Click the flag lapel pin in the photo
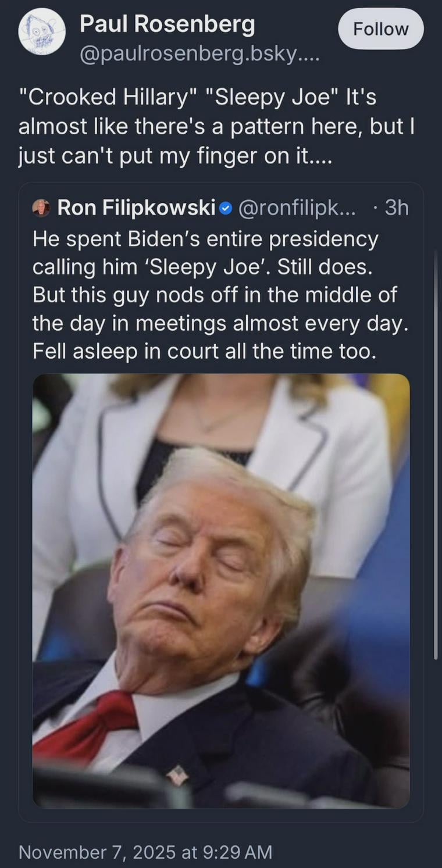 (x=177, y=775)
